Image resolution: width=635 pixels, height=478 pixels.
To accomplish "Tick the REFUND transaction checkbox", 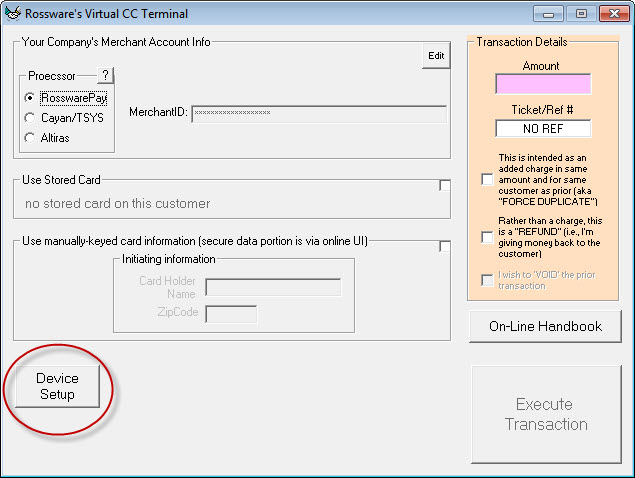I will pyautogui.click(x=487, y=236).
